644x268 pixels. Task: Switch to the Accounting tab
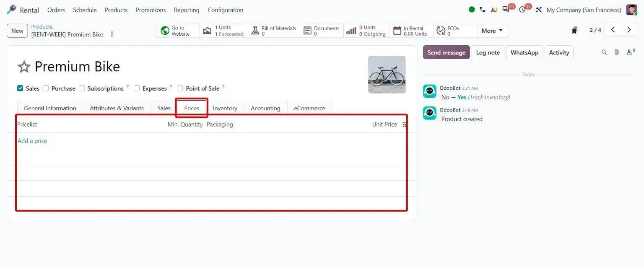[265, 108]
